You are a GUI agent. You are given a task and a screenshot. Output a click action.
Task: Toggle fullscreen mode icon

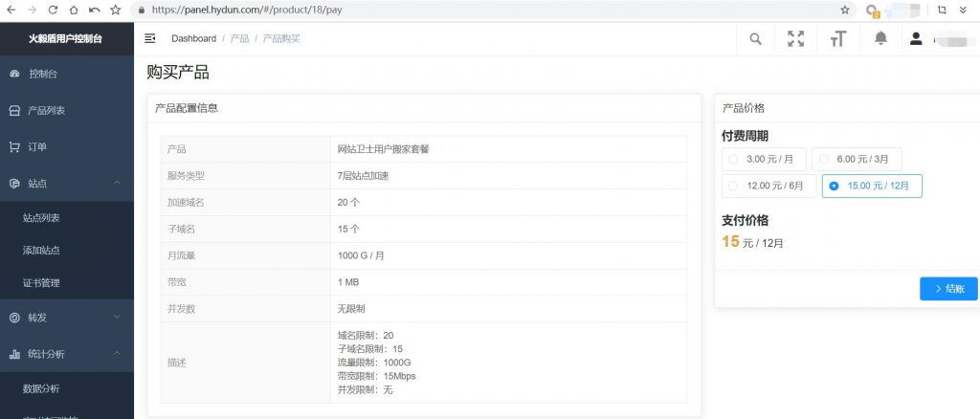[x=795, y=38]
